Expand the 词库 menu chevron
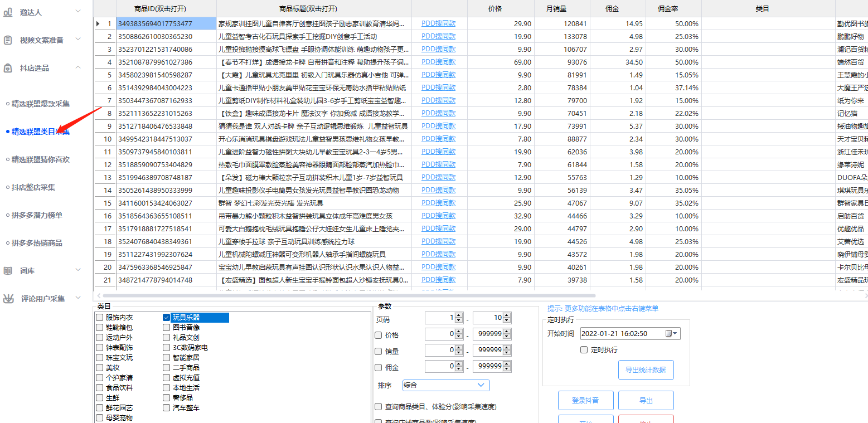This screenshot has width=868, height=423. [x=78, y=271]
